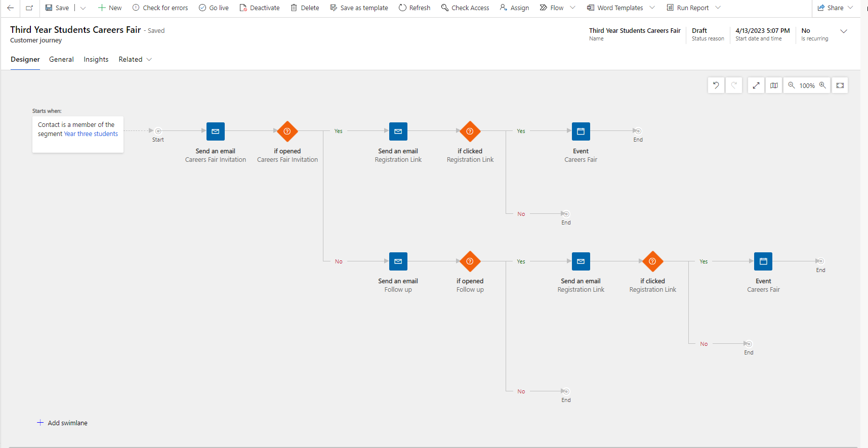
Task: Click the fit to screen icon
Action: 840,85
